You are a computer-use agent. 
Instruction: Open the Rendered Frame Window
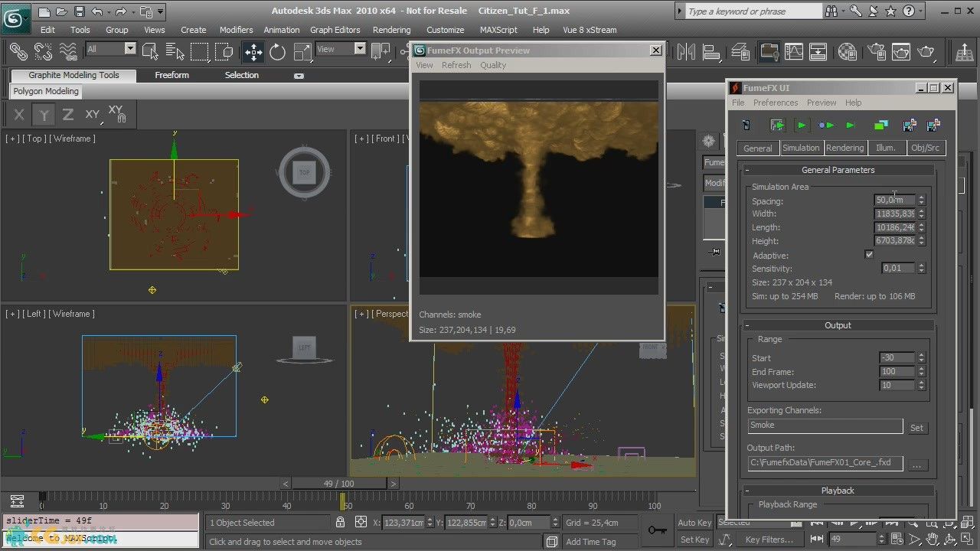(900, 51)
